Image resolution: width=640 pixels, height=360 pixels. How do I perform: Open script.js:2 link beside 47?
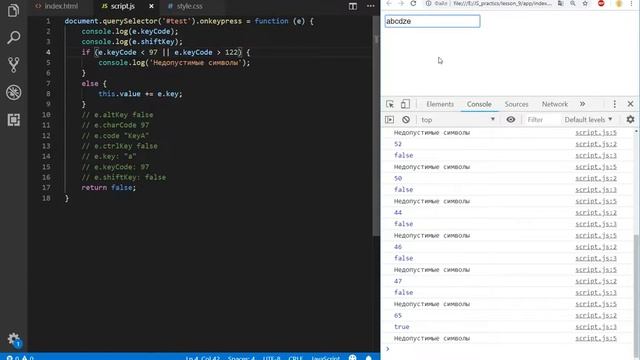click(x=596, y=281)
